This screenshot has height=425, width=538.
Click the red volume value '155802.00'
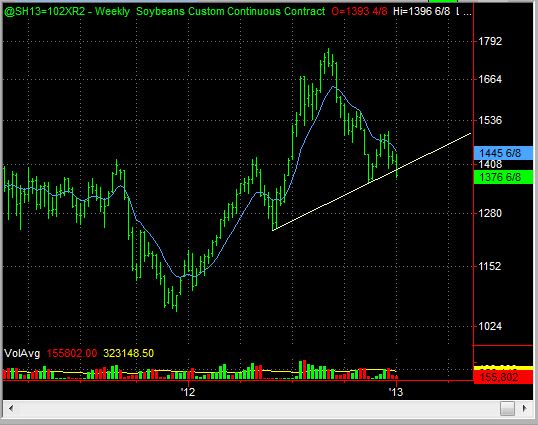72,353
